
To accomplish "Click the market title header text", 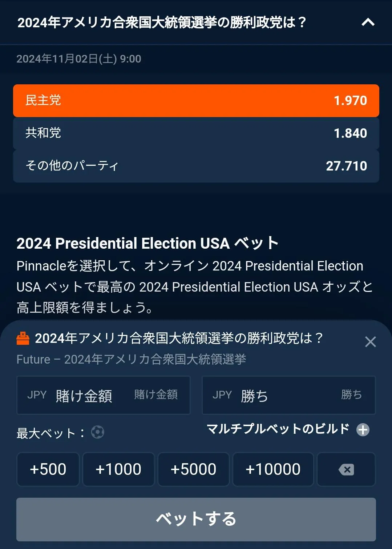I will pyautogui.click(x=162, y=23).
